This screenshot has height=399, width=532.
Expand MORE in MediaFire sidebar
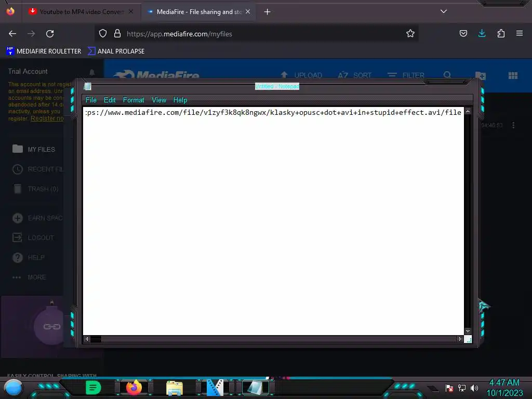[x=29, y=277]
